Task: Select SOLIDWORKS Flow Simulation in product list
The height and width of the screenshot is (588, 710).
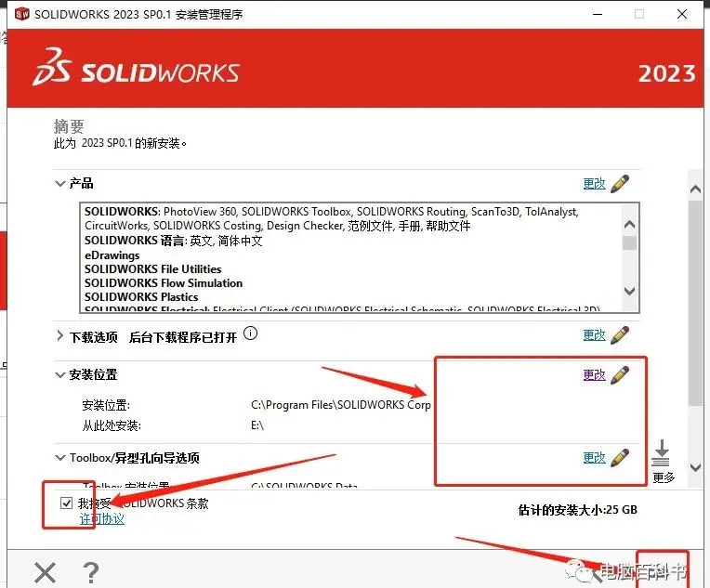Action: coord(164,283)
